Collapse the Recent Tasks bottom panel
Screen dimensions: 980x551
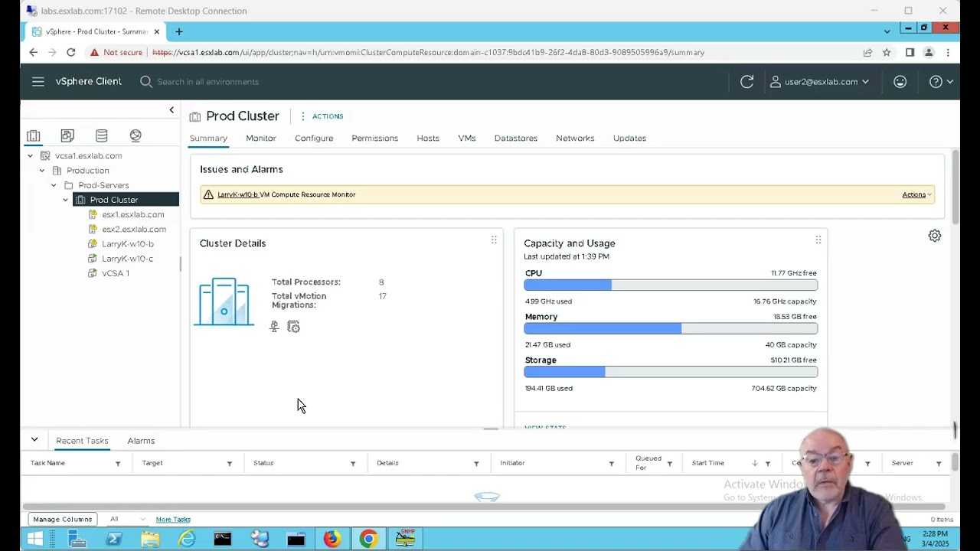click(34, 440)
